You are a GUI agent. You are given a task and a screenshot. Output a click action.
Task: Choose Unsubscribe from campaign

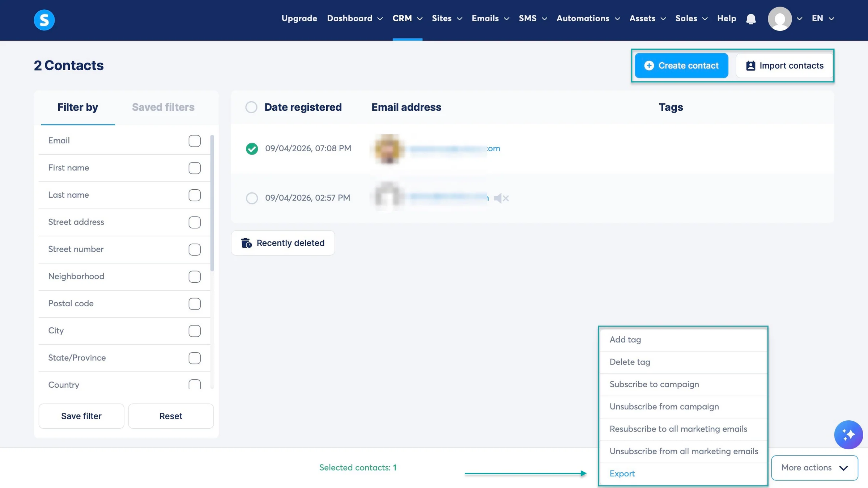(683, 407)
